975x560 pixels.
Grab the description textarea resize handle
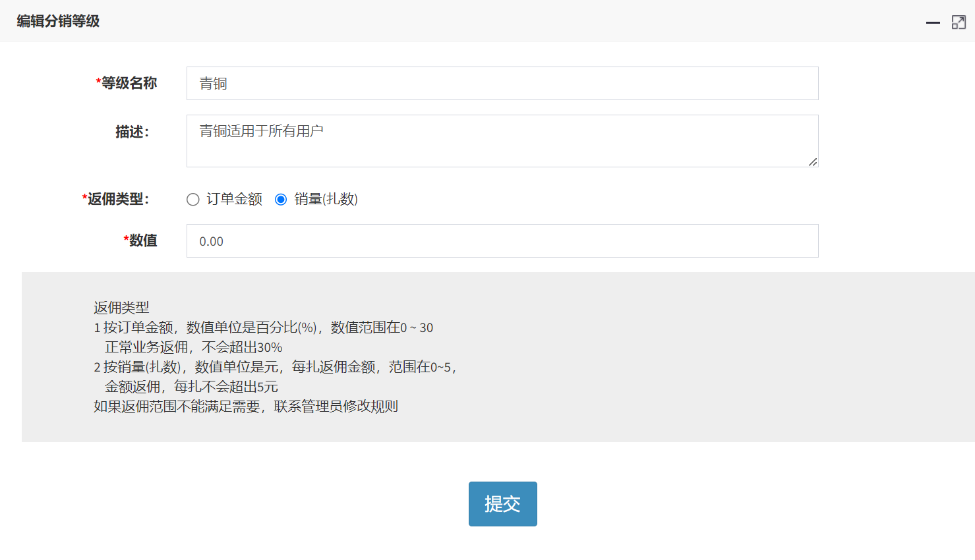(x=812, y=161)
